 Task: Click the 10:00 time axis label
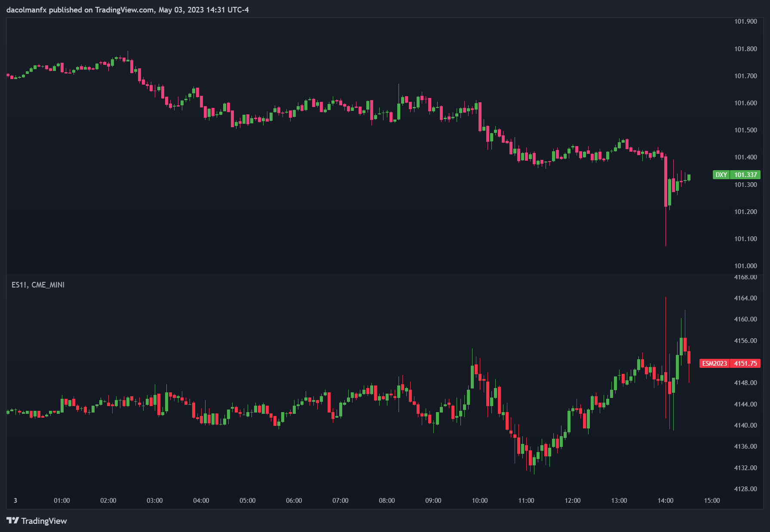[x=480, y=501]
